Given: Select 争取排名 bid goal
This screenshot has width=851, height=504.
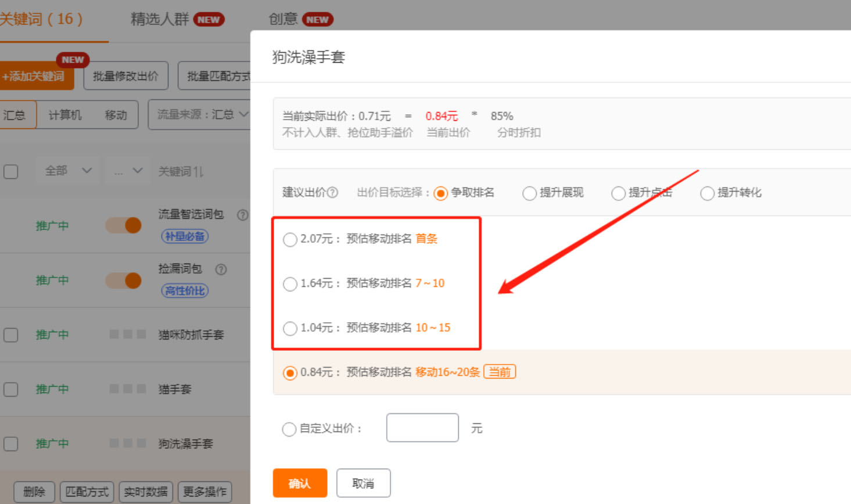Looking at the screenshot, I should pyautogui.click(x=441, y=193).
